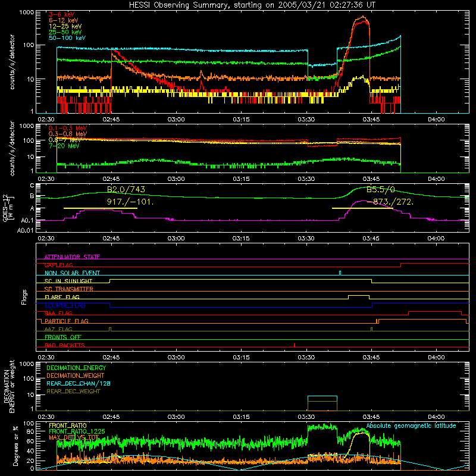Click the SC_IN_SUNLIGHT flag label

pyautogui.click(x=68, y=281)
